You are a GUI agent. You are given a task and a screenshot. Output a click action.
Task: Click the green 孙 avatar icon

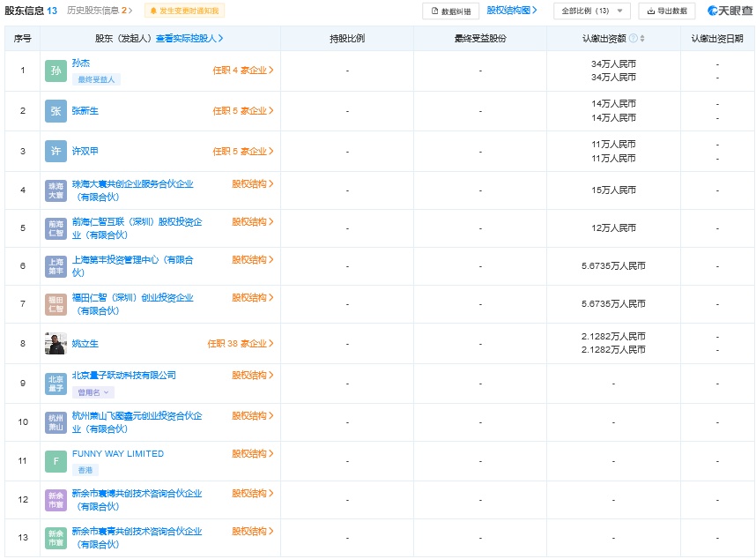[x=56, y=71]
